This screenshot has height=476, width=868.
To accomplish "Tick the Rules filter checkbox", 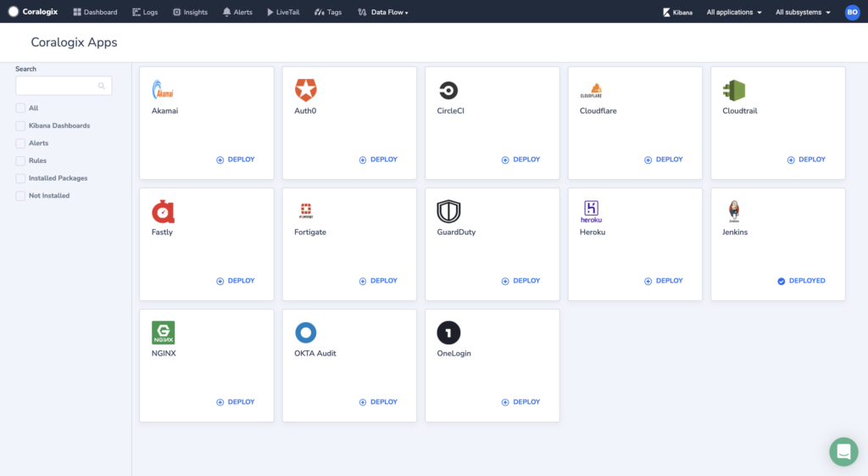I will tap(20, 160).
